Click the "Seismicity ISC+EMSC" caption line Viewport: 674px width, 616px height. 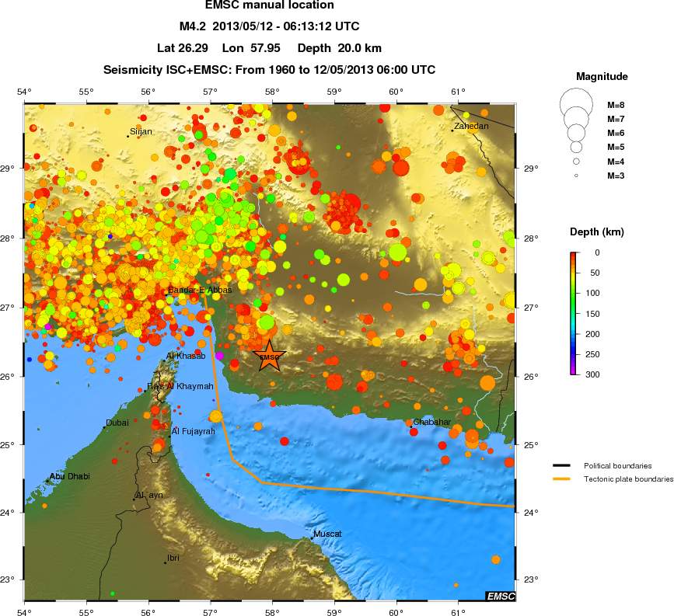[x=270, y=70]
